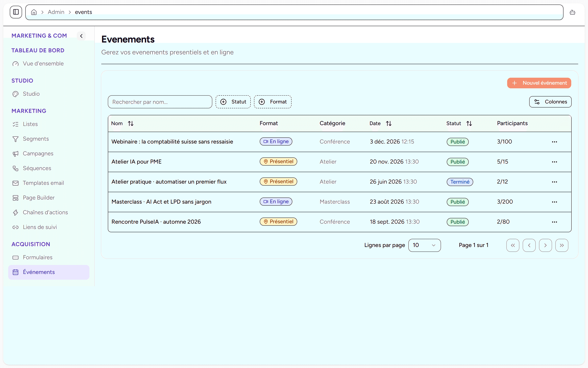The height and width of the screenshot is (368, 588).
Task: Go to home via breadcrumb house icon
Action: point(34,12)
